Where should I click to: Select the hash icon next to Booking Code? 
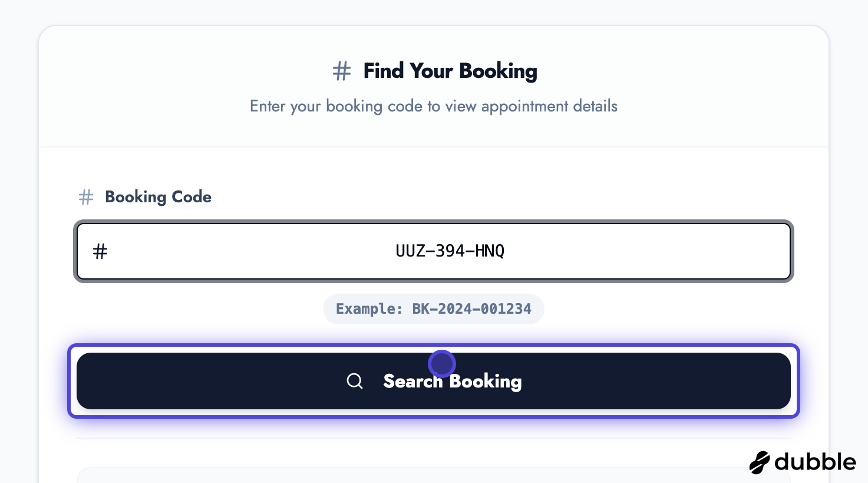(x=86, y=197)
